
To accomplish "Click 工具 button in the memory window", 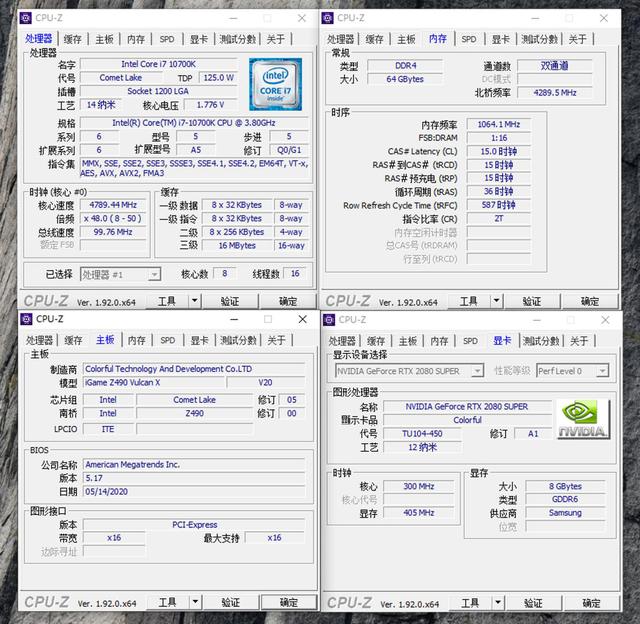I will pos(469,301).
